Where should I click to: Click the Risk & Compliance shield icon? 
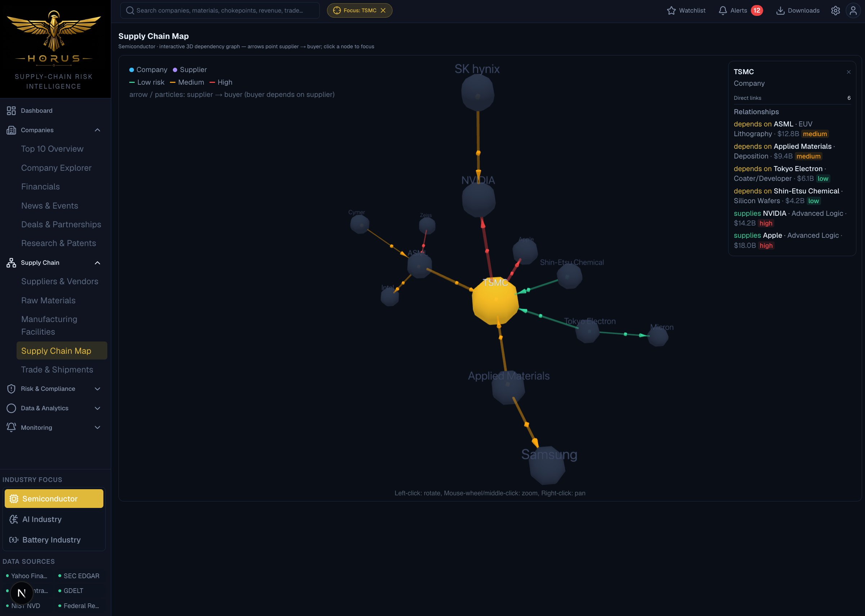12,389
